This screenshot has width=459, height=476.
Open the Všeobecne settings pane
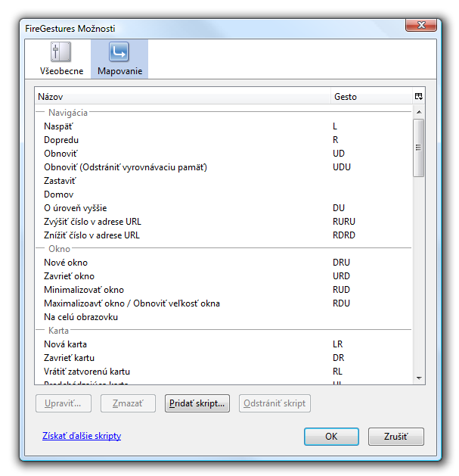coord(61,59)
